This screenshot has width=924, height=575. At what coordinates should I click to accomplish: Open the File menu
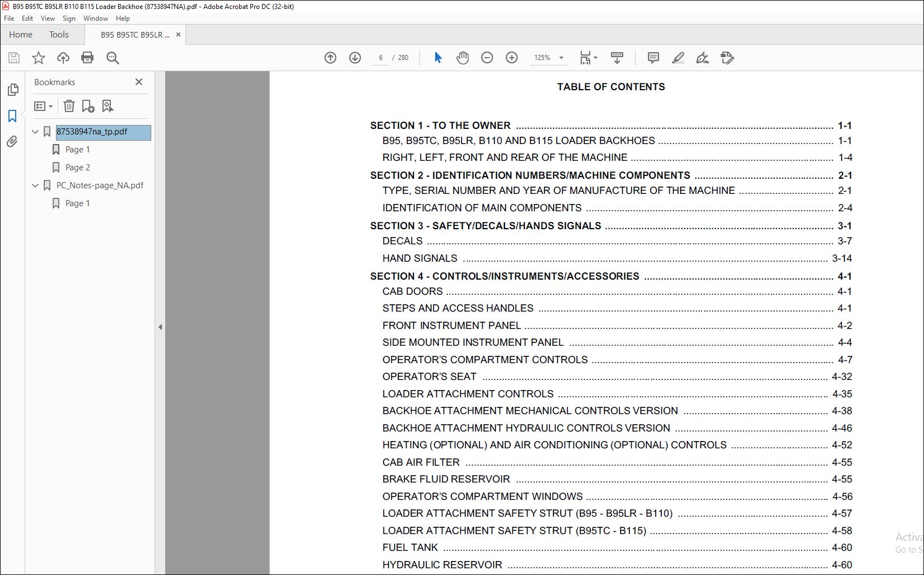(x=9, y=18)
